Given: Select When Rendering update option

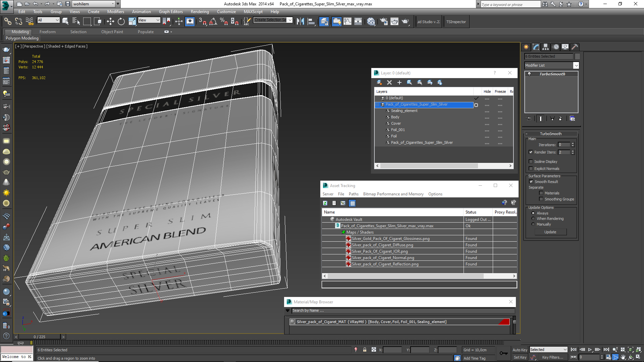Looking at the screenshot, I should point(533,219).
